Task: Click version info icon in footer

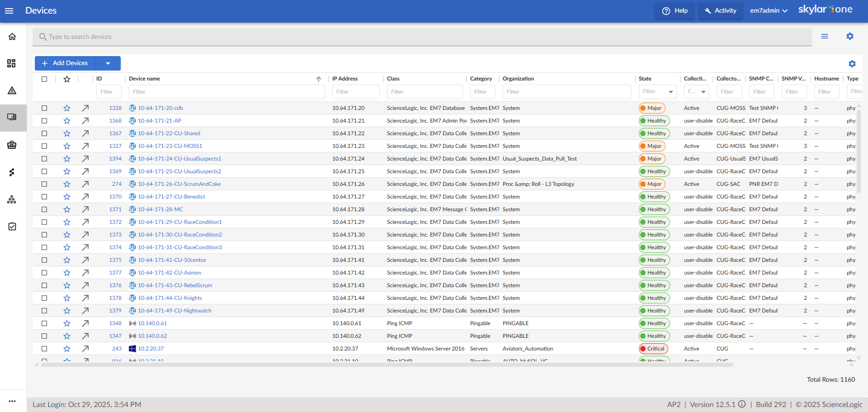Action: (742, 404)
